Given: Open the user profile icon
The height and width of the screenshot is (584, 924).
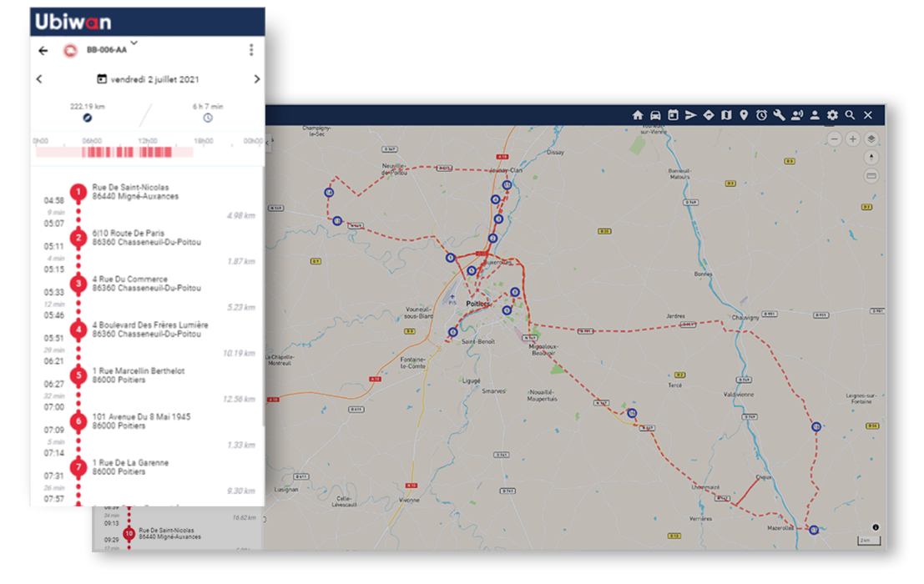Looking at the screenshot, I should [x=815, y=115].
